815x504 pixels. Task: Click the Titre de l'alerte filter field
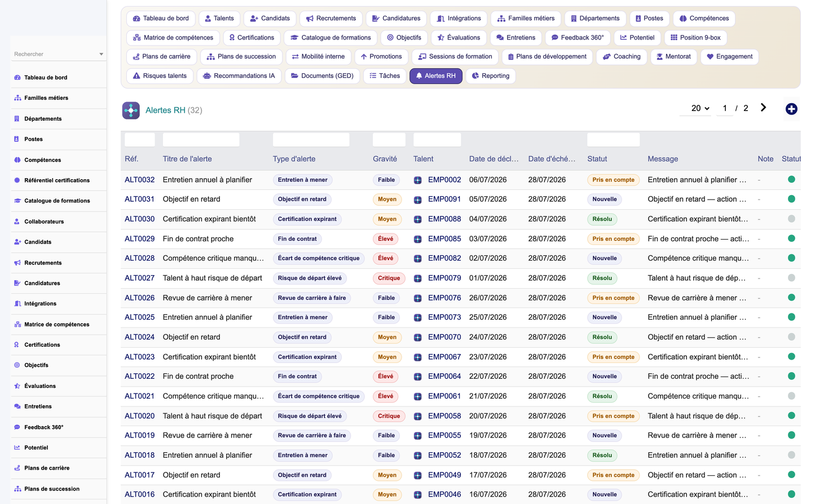(x=201, y=140)
